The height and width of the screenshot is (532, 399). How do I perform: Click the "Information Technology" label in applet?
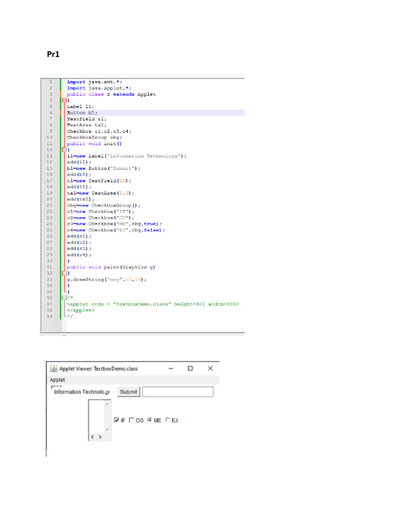pos(82,392)
